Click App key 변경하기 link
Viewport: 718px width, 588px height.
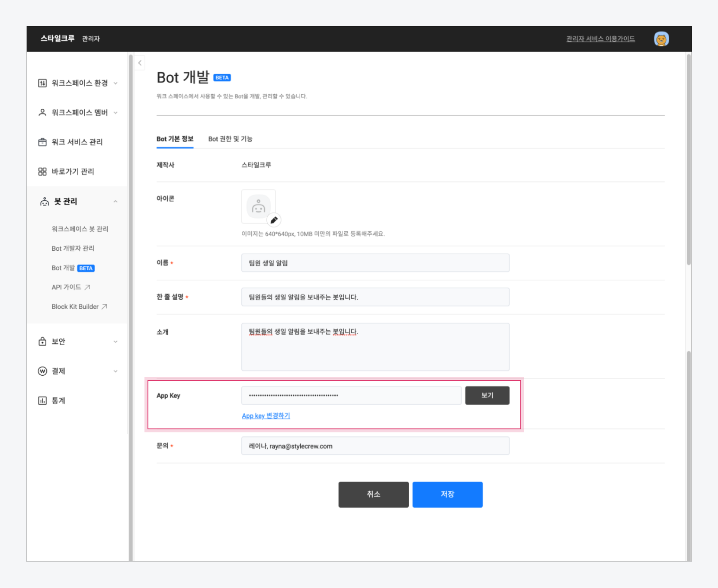266,415
